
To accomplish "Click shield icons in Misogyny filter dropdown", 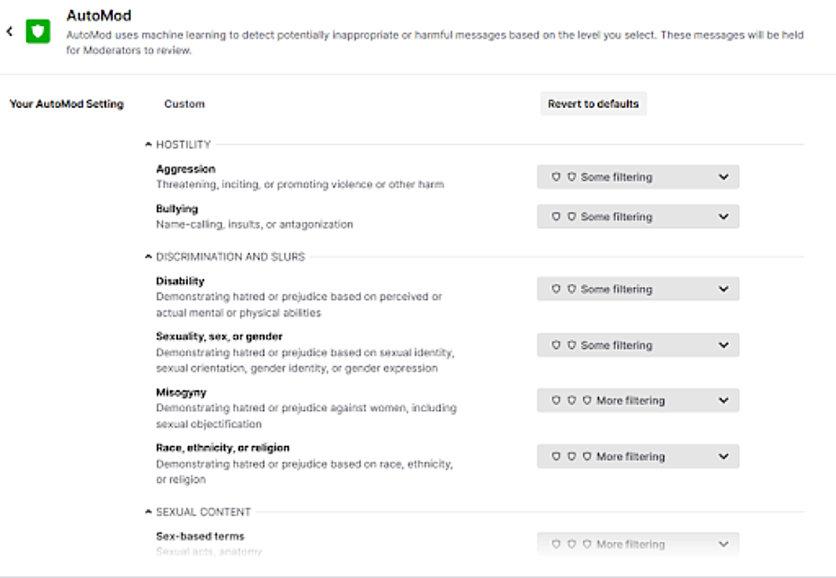I will 571,401.
